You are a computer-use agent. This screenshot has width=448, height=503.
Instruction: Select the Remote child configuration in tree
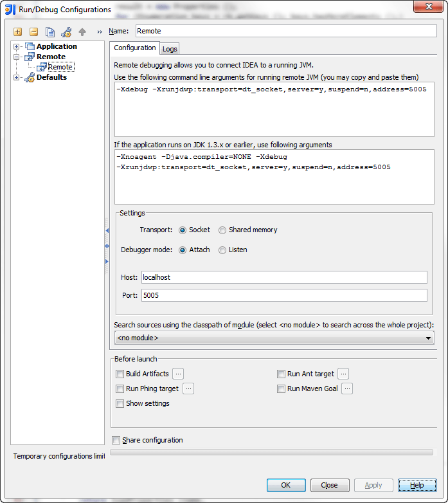coord(60,67)
